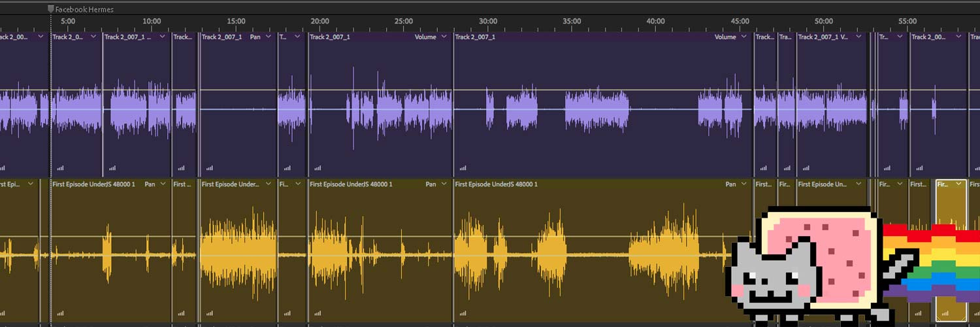Image resolution: width=980 pixels, height=327 pixels.
Task: Click the Facebook Hermes timeline marker
Action: 52,9
